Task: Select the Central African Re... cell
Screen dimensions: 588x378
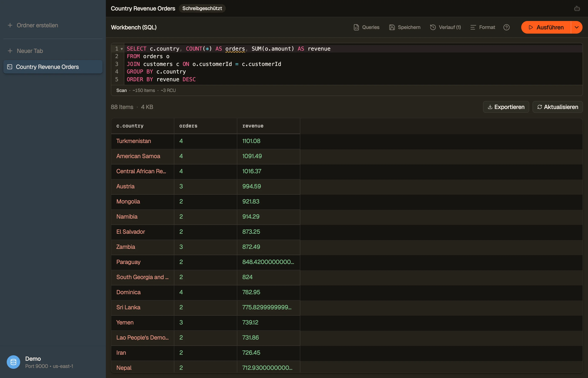Action: [x=143, y=171]
